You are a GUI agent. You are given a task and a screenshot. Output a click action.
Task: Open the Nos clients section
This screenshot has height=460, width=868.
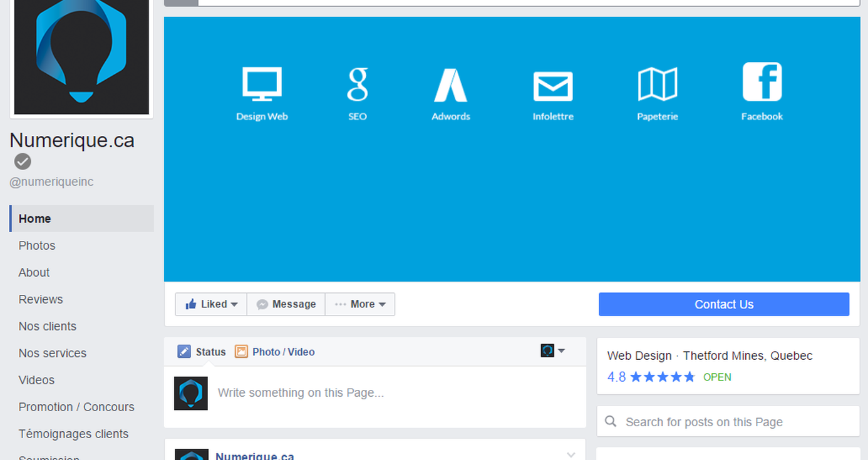[x=48, y=326]
